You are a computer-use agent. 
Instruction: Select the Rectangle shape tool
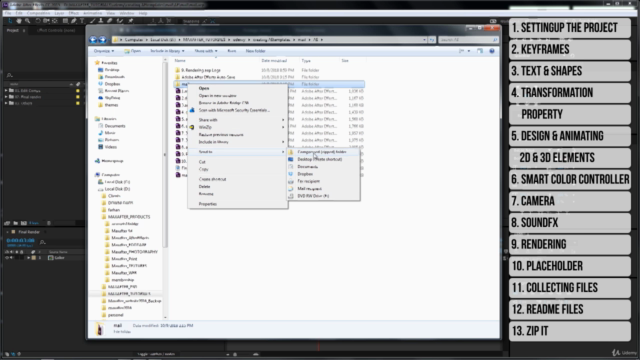65,21
